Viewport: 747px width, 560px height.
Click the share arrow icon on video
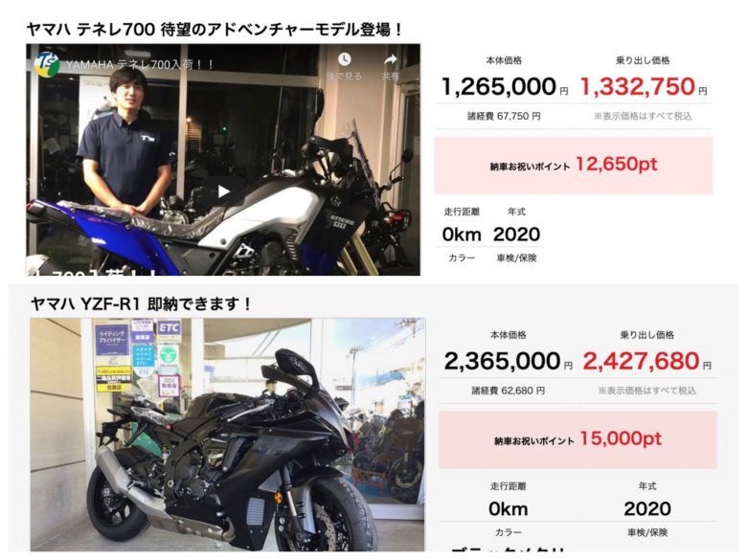[x=390, y=60]
